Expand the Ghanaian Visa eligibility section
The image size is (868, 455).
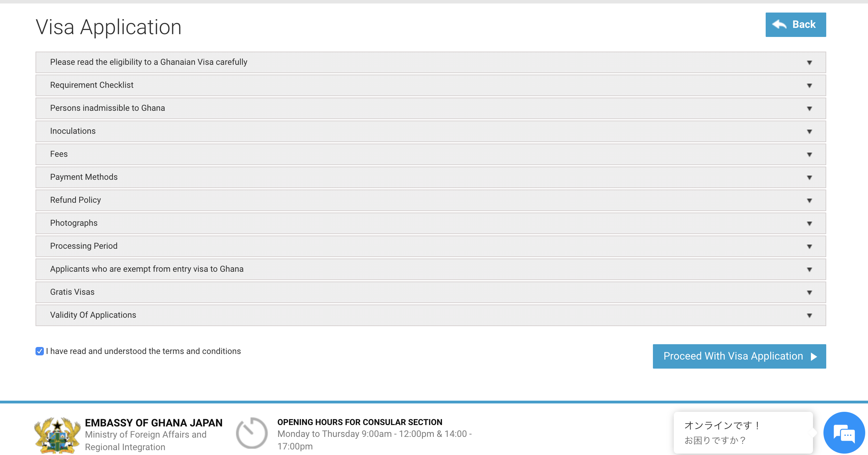pos(149,62)
